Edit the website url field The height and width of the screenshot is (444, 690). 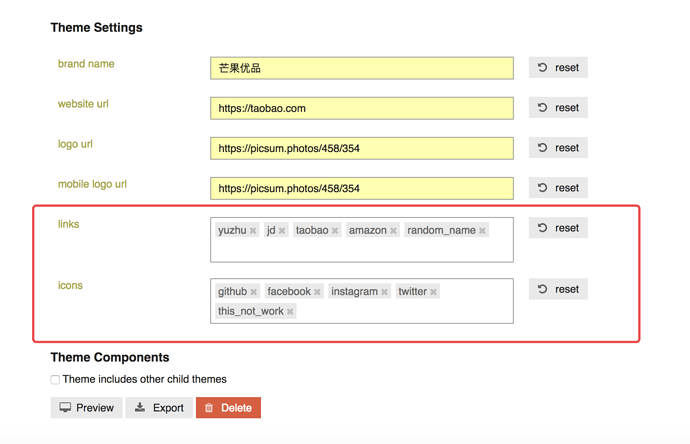(362, 108)
